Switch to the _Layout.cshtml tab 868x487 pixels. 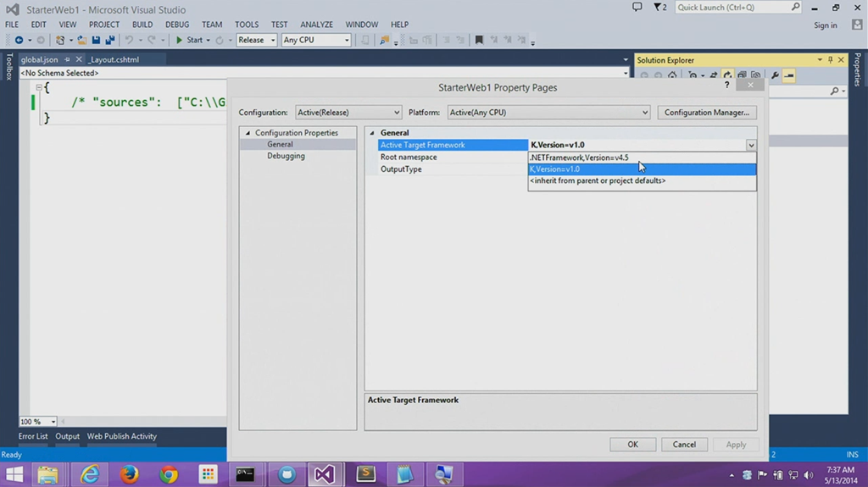point(114,60)
